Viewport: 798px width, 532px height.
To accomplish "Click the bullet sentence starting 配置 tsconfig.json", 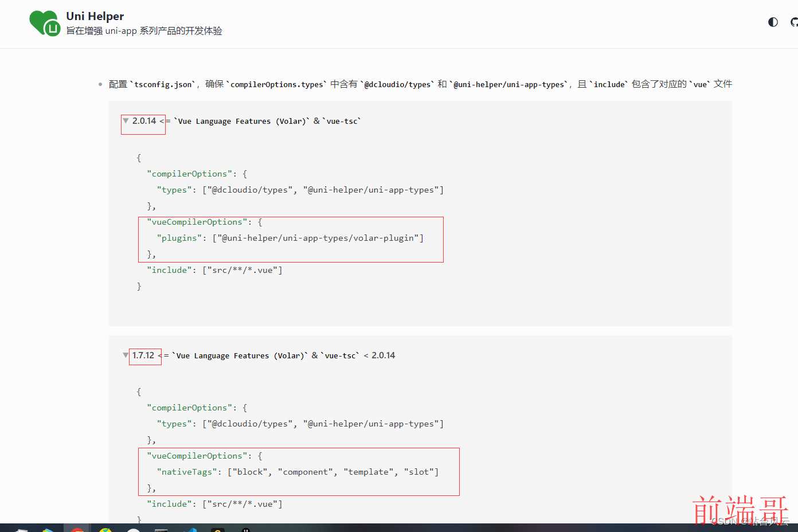I will [x=420, y=84].
